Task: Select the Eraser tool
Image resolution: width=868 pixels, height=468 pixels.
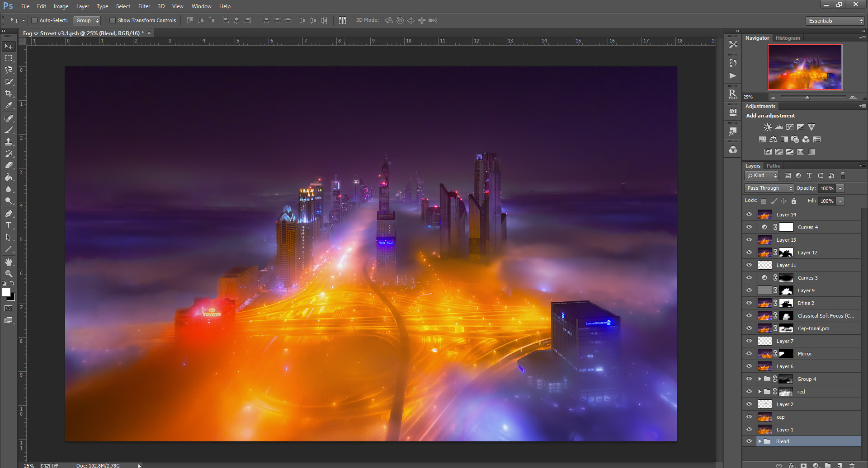Action: (x=9, y=165)
